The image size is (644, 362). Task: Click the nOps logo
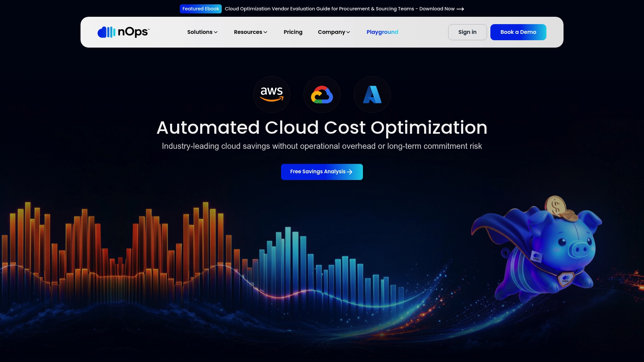click(x=123, y=32)
